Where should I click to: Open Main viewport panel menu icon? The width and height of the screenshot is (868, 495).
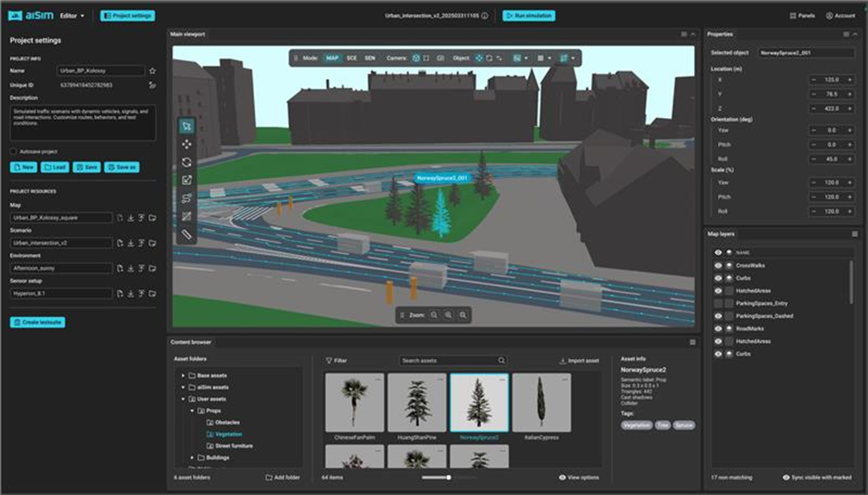(684, 34)
